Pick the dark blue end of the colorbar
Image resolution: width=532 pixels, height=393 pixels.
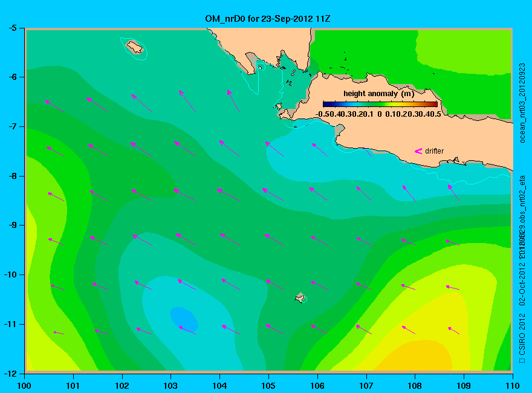(325, 104)
